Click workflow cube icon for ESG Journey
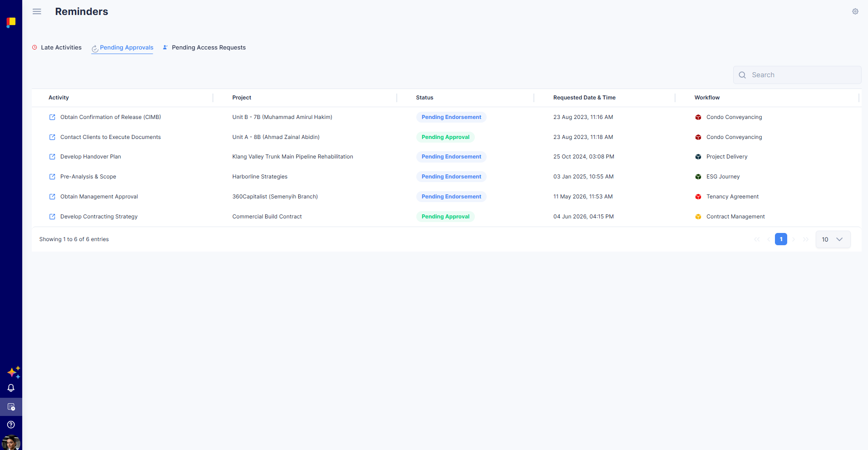Viewport: 868px width, 450px height. coord(698,177)
